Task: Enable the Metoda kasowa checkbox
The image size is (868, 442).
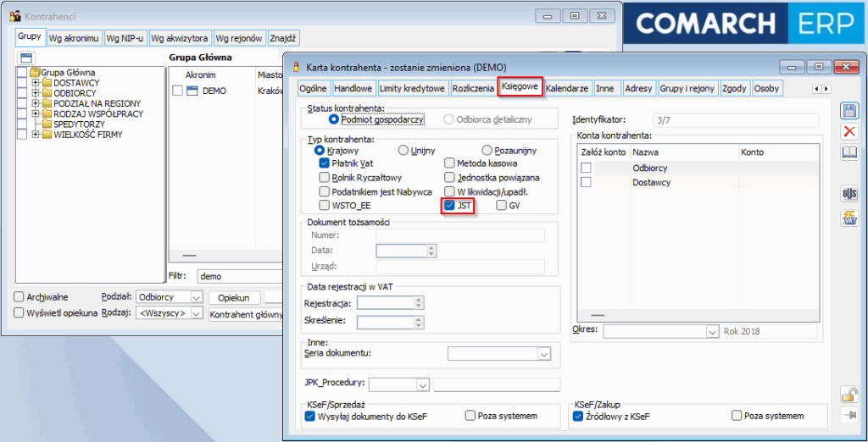Action: pos(449,163)
